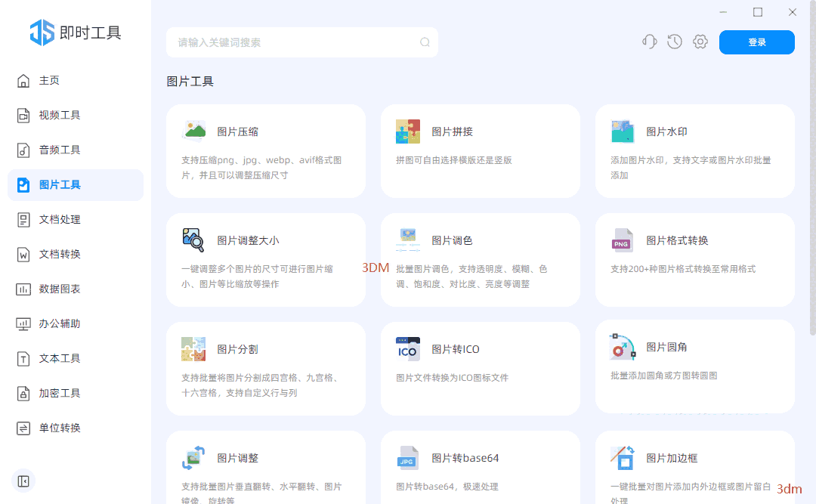The image size is (816, 504).
Task: Click the PNG 图片格式转换 format converter icon
Action: pos(622,240)
